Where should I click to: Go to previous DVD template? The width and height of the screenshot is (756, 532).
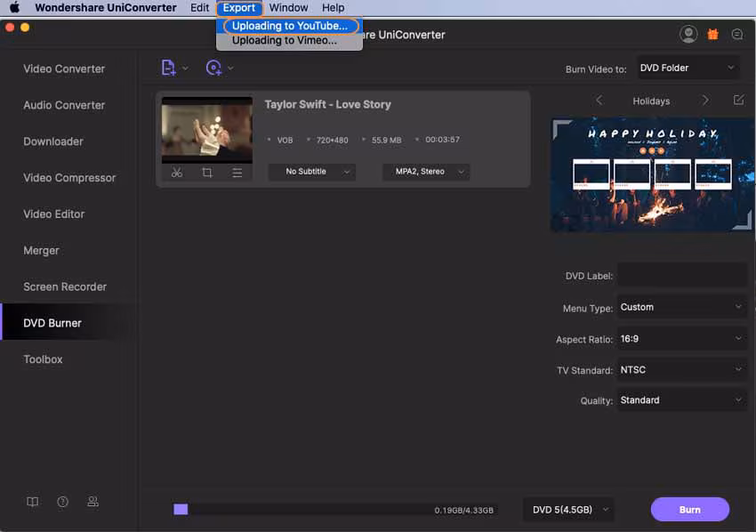coord(599,101)
